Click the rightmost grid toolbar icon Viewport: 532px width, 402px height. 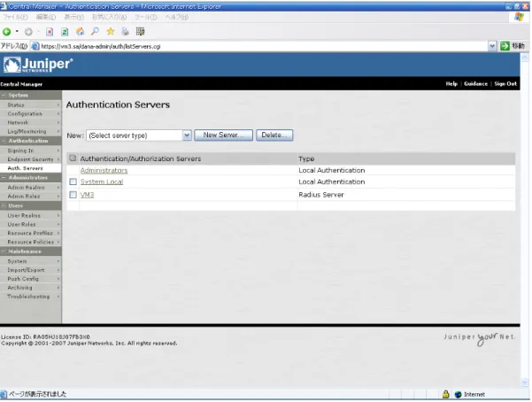click(x=140, y=32)
